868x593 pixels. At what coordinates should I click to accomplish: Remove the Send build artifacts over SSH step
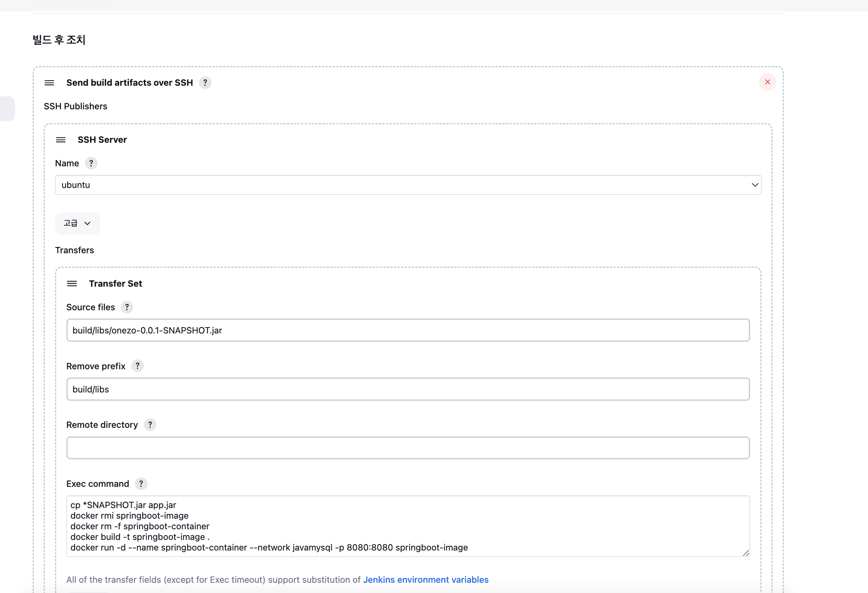tap(767, 82)
